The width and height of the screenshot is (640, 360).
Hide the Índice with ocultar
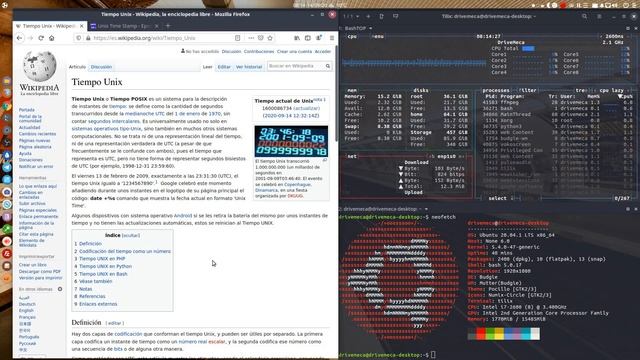(x=131, y=236)
